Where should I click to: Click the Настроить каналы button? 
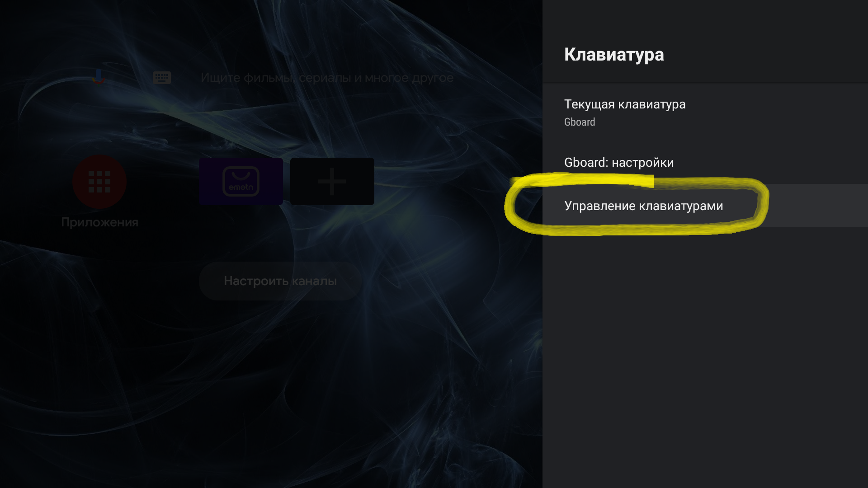tap(280, 281)
